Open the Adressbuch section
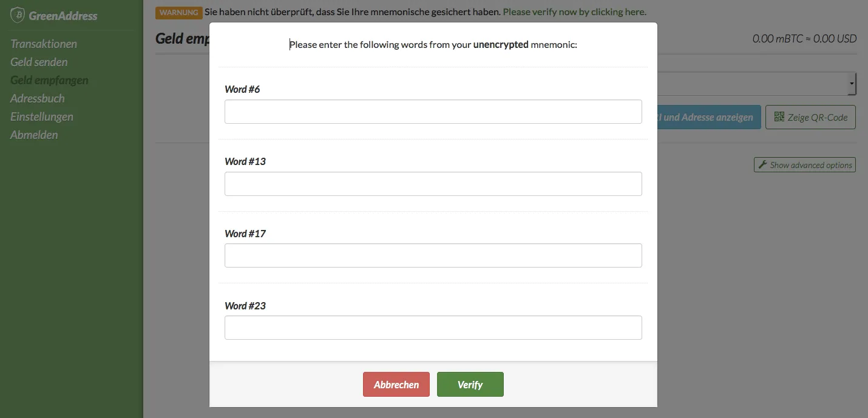 [x=37, y=98]
